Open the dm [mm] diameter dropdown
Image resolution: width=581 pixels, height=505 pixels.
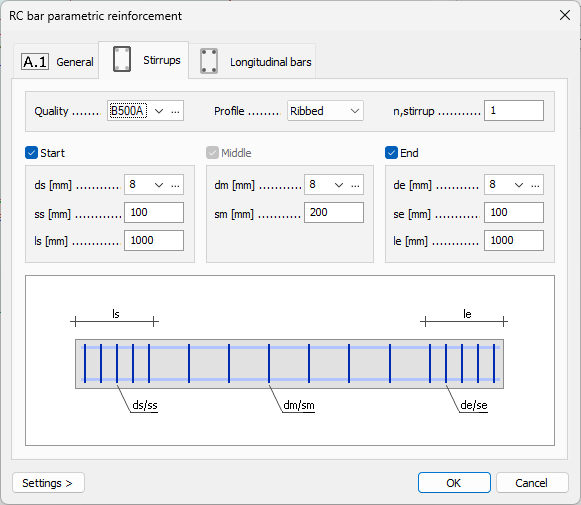pos(339,185)
